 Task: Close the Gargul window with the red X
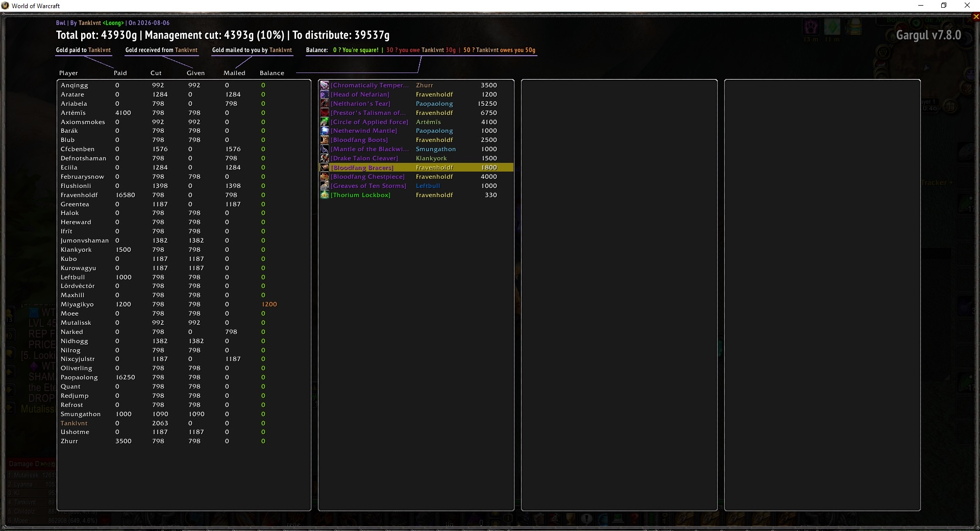976,16
